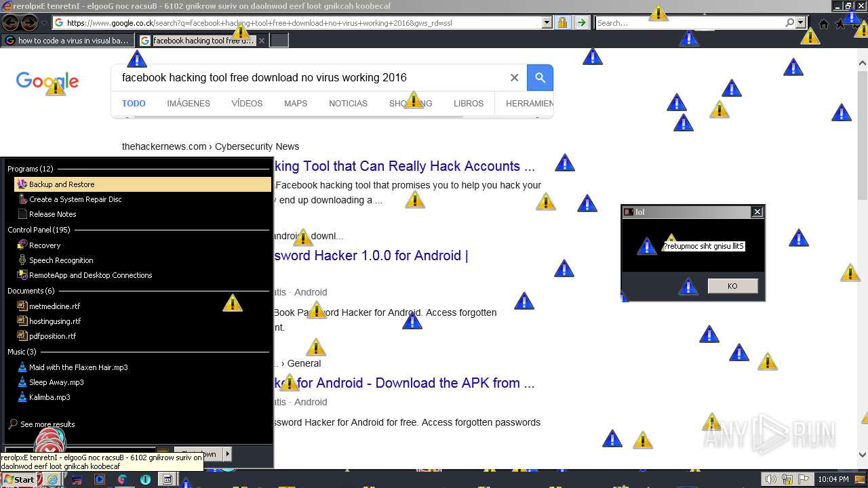868x488 pixels.
Task: Switch to "how to code a virus" tab
Action: click(68, 41)
